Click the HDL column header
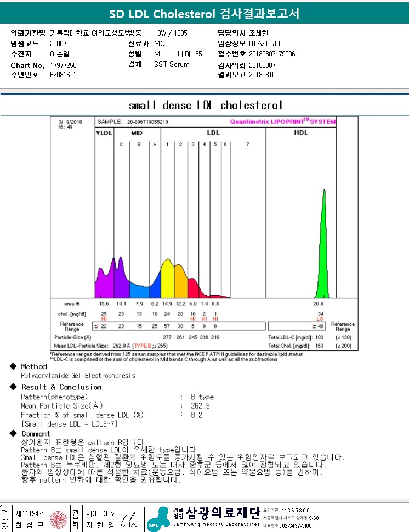Image resolution: width=409 pixels, height=532 pixels. [x=301, y=133]
